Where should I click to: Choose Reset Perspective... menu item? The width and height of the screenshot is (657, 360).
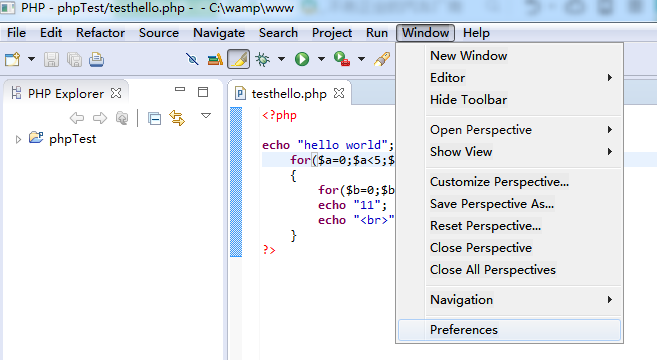(x=510, y=226)
